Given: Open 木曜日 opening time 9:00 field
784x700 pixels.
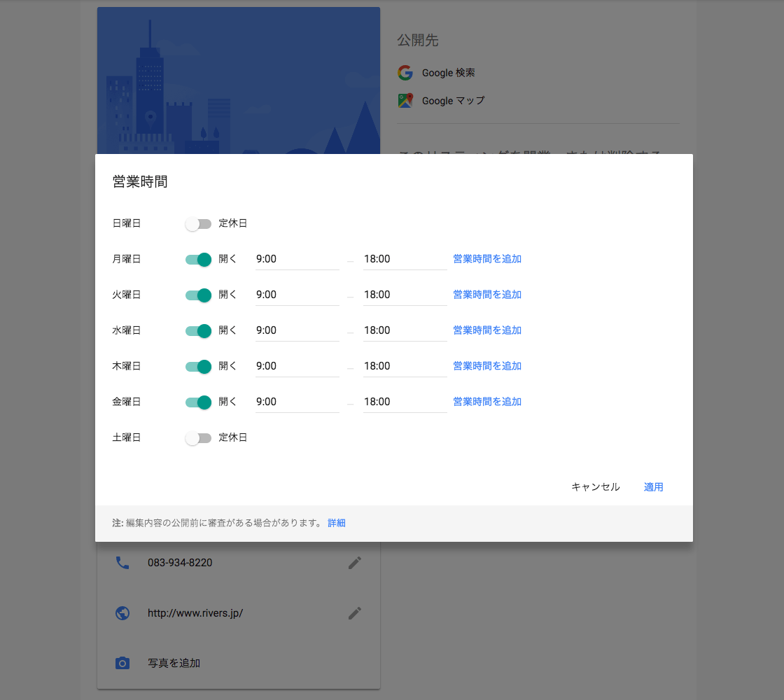Looking at the screenshot, I should tap(297, 367).
